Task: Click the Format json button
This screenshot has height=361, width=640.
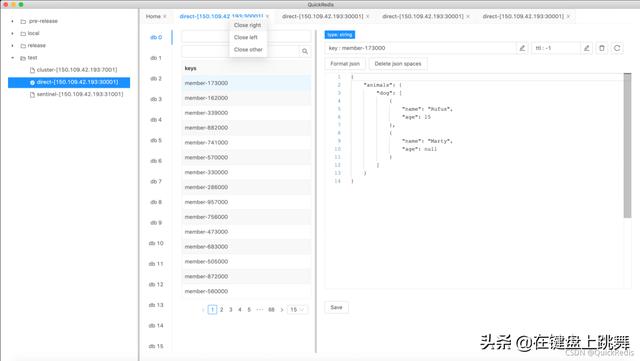Action: coord(345,64)
